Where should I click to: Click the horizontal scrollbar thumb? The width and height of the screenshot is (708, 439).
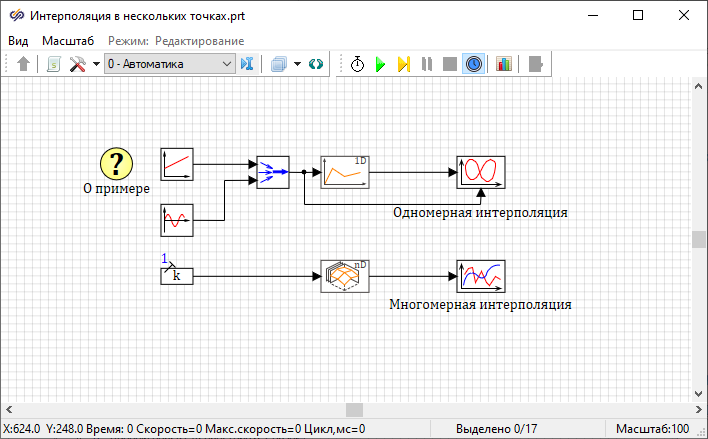(x=354, y=410)
